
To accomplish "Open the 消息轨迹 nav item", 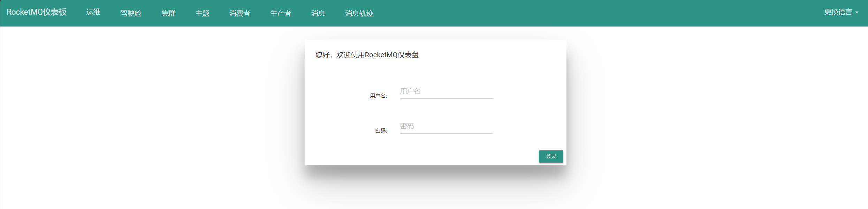I will (x=359, y=13).
